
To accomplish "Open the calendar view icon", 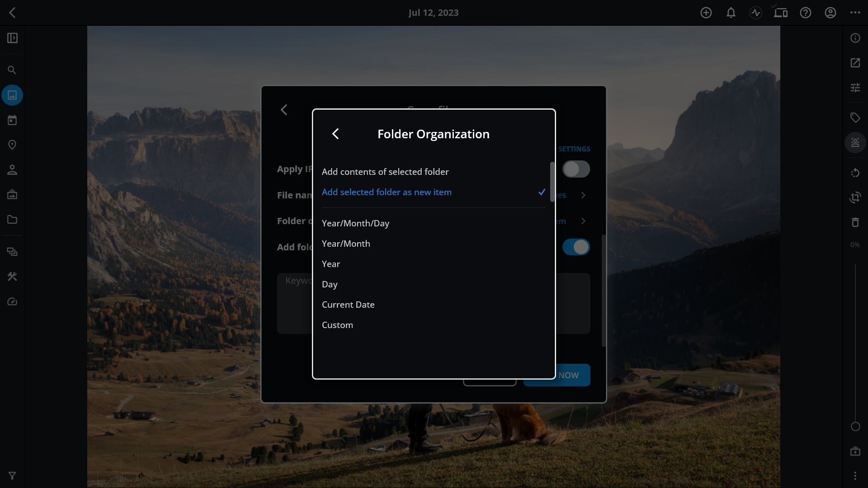I will tap(12, 120).
